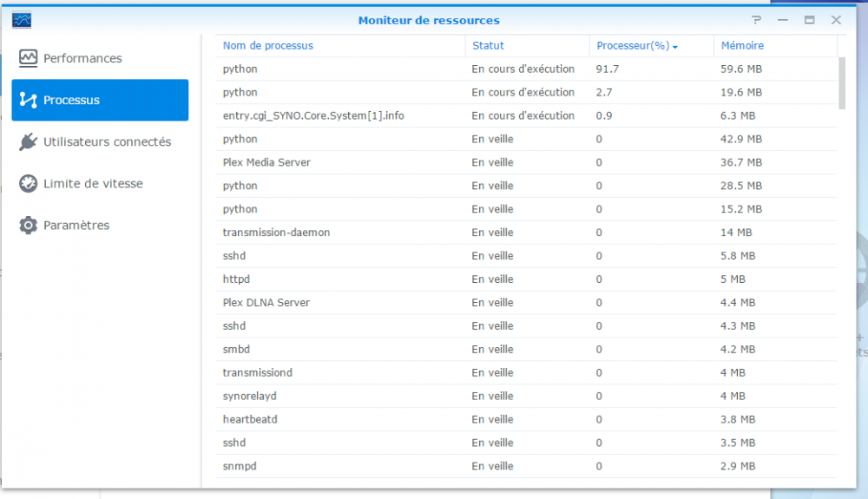Toggle sort arrow on Processeur(%) column
This screenshot has width=868, height=499.
(675, 46)
